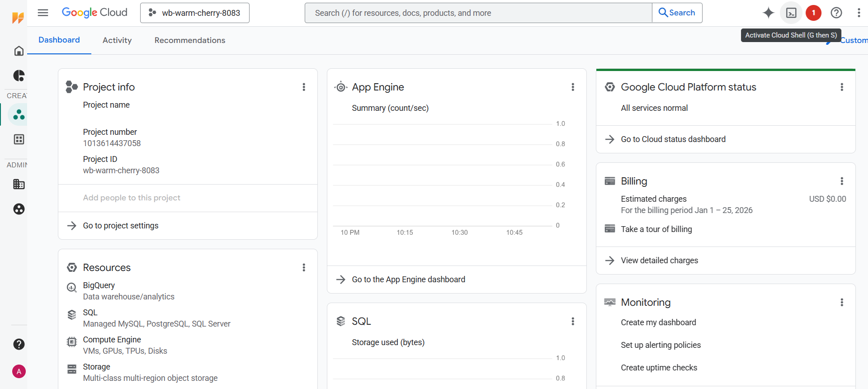Open the home icon in left sidebar
This screenshot has width=868, height=389.
(19, 51)
